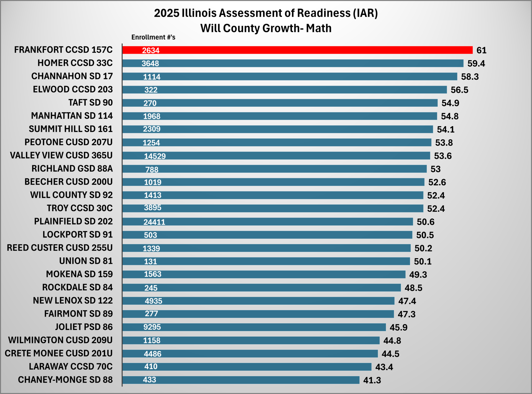Screen dimensions: 532x394
Task: Select enrollment number 410 on Laraway bar
Action: [x=151, y=367]
